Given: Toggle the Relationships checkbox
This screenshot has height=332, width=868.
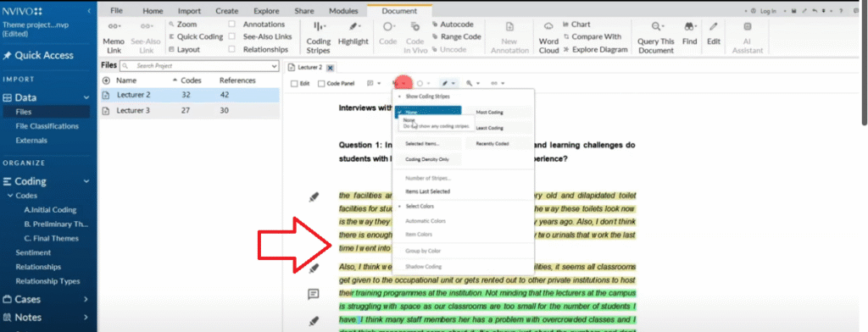Looking at the screenshot, I should point(232,49).
